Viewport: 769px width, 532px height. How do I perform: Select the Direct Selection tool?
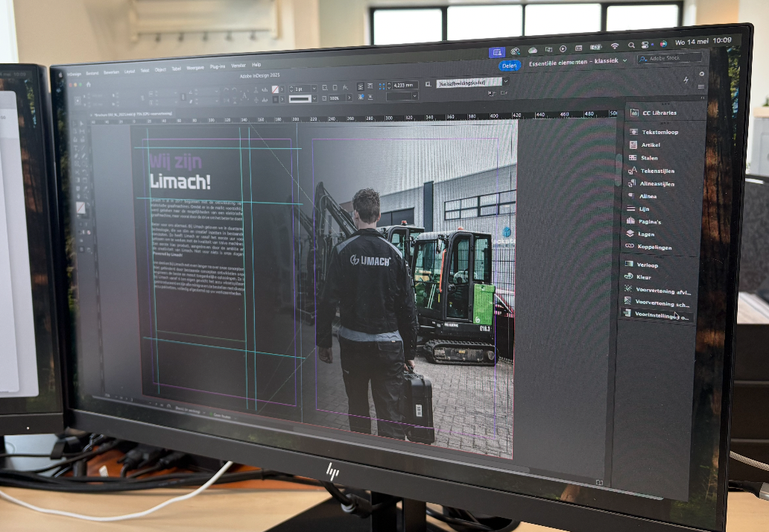[83, 124]
